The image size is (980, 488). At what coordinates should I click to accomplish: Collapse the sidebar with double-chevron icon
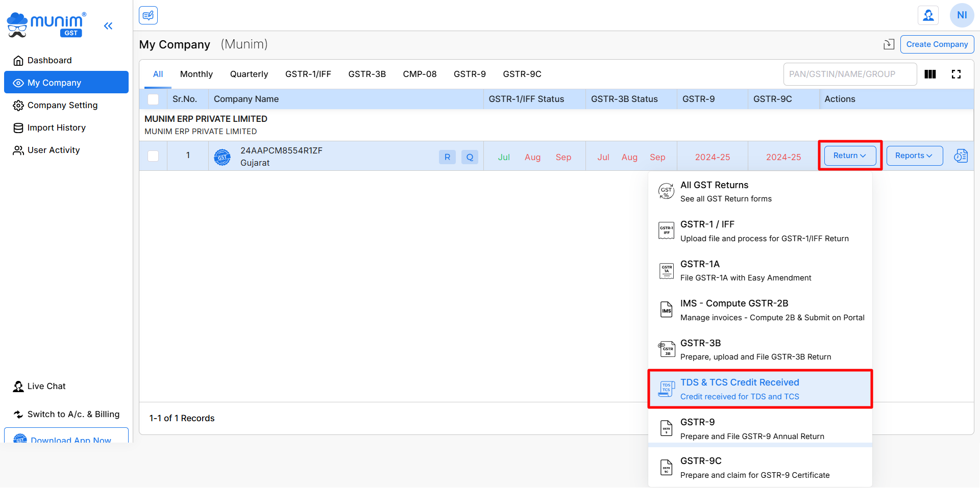click(108, 25)
